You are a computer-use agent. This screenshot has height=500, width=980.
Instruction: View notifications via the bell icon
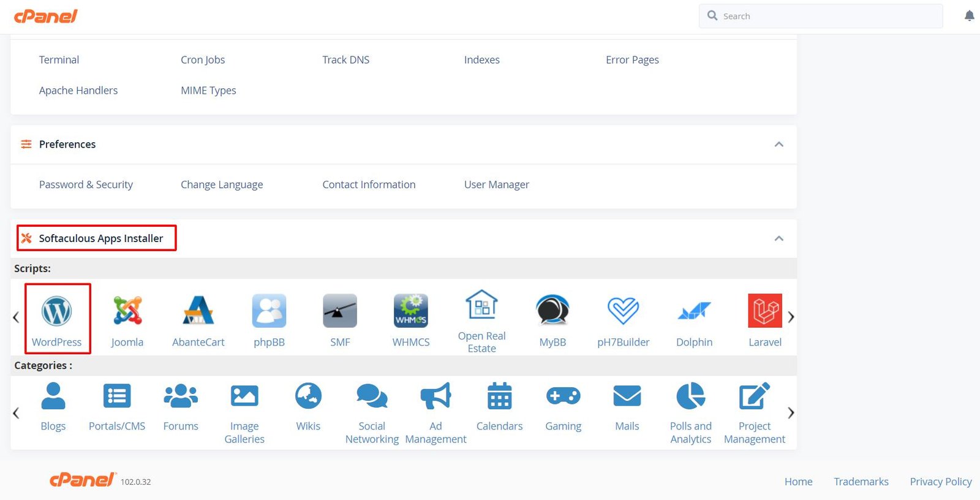tap(969, 16)
